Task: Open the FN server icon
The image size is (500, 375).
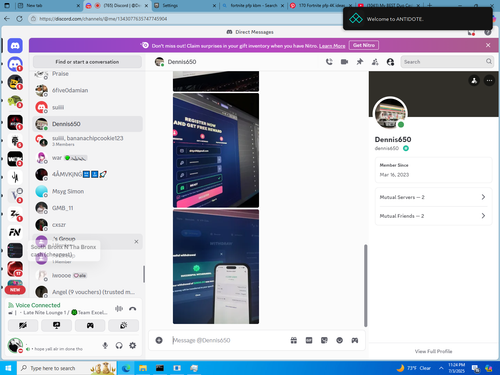Action: click(15, 232)
